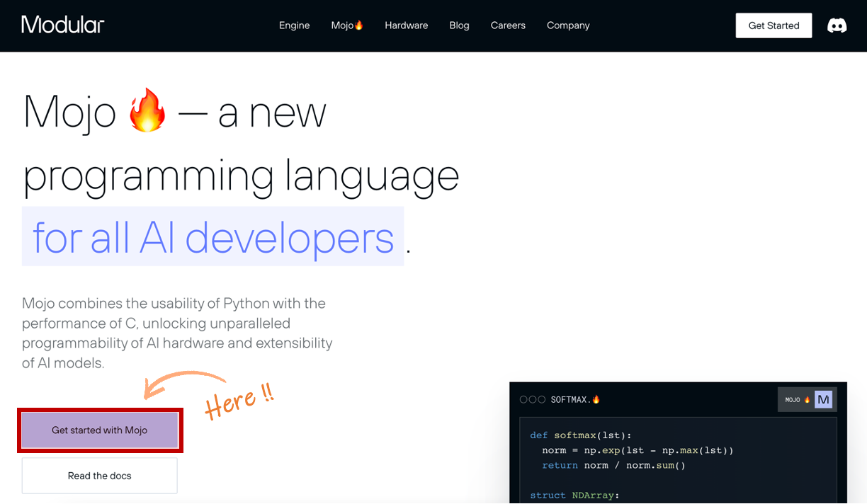Open the Engine menu item
Screen dimensions: 867x504
(x=294, y=25)
